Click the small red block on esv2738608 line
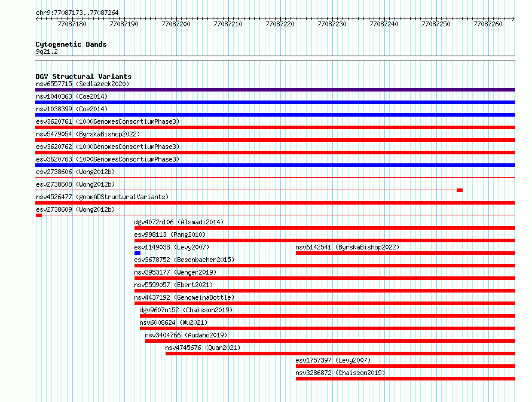 [460, 190]
